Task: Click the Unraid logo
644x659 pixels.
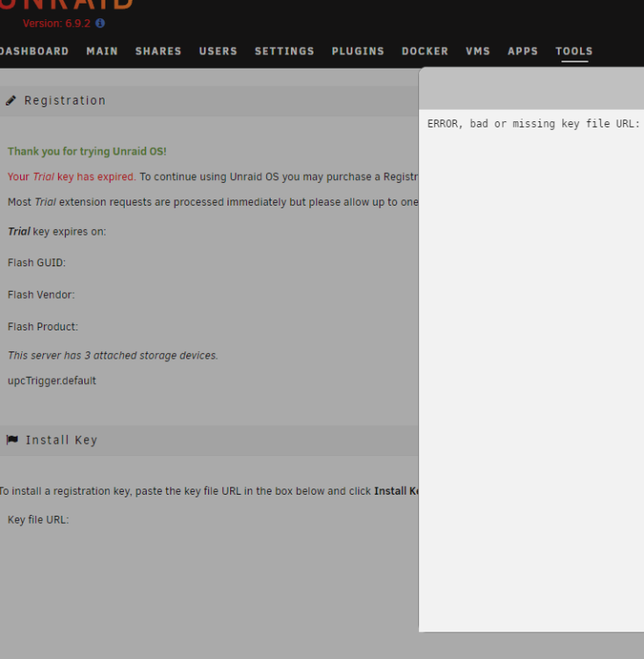Action: [67, 4]
